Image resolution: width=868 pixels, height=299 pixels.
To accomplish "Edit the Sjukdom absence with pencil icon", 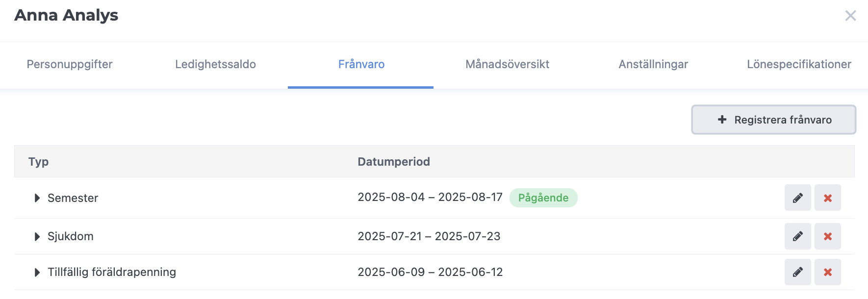I will coord(798,236).
